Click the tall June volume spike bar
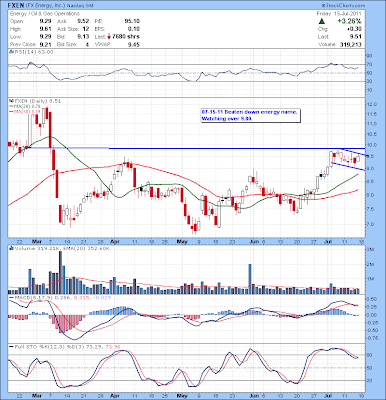Viewport: 386px width, 400px height. 250,279
